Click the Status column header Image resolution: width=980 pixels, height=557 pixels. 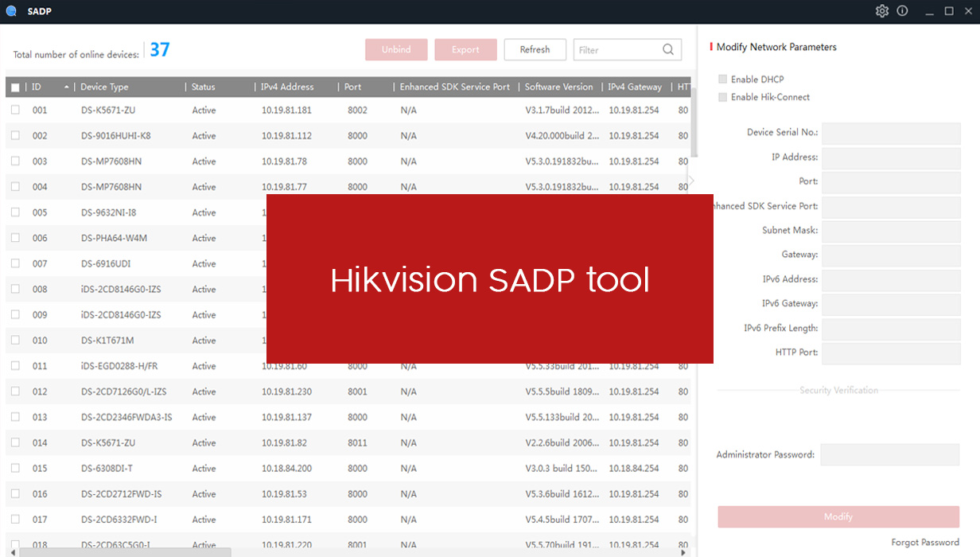coord(203,87)
